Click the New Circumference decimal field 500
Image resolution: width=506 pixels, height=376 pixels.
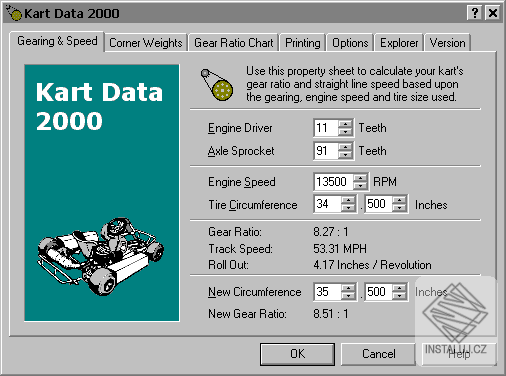(x=379, y=292)
